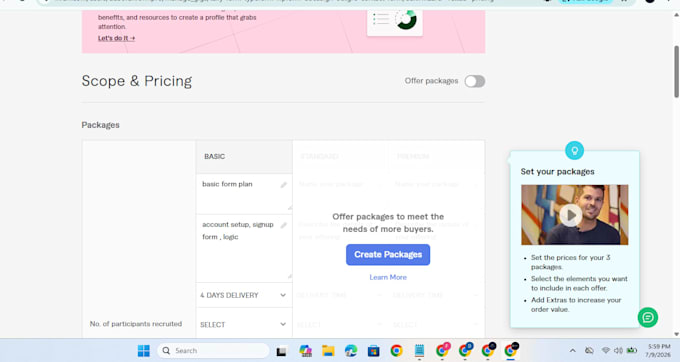Screen dimensions: 680x362
Task: Click the page vertical scrollbar thumb
Action: (x=676, y=72)
